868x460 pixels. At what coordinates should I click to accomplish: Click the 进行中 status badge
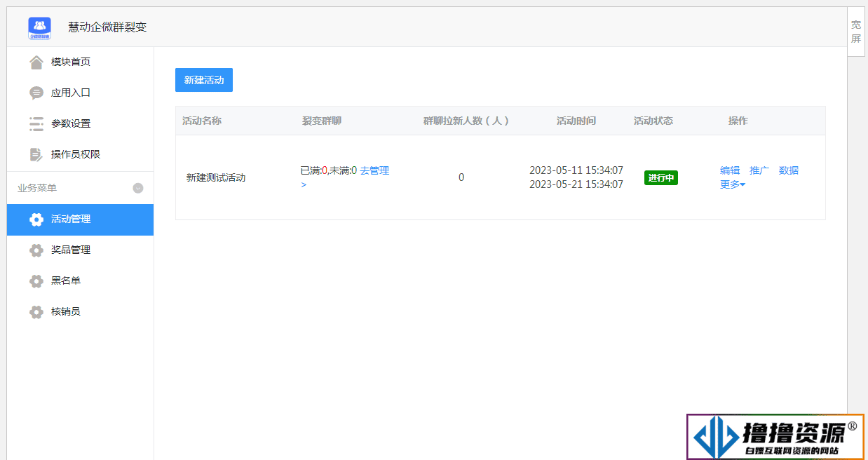(x=661, y=177)
